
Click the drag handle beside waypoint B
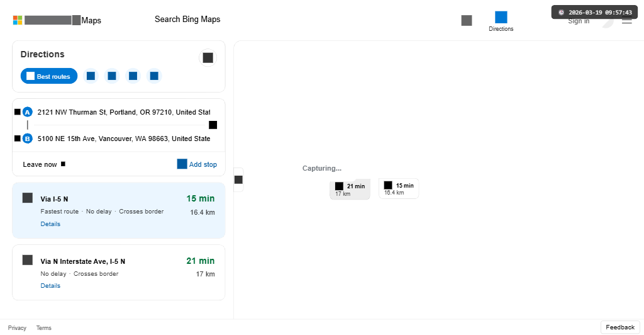[17, 139]
